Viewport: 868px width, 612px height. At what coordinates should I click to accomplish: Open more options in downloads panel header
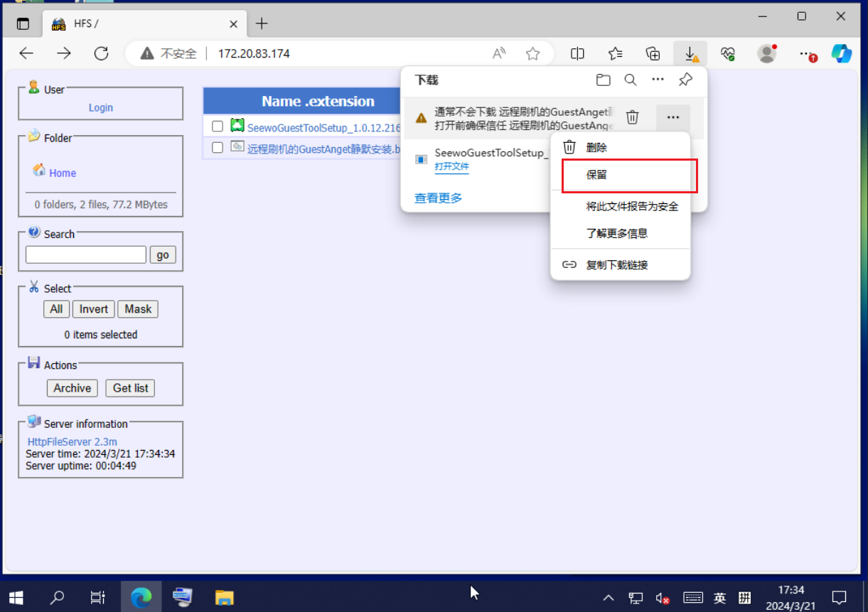click(x=658, y=80)
